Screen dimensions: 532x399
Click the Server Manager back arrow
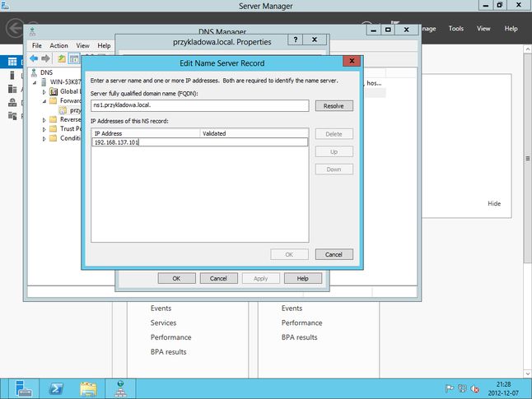[x=15, y=28]
